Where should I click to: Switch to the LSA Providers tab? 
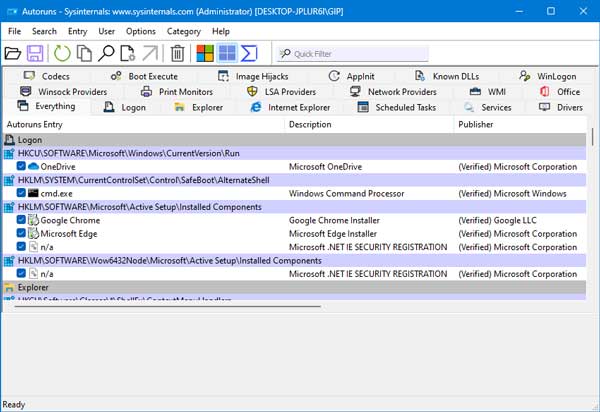[281, 92]
